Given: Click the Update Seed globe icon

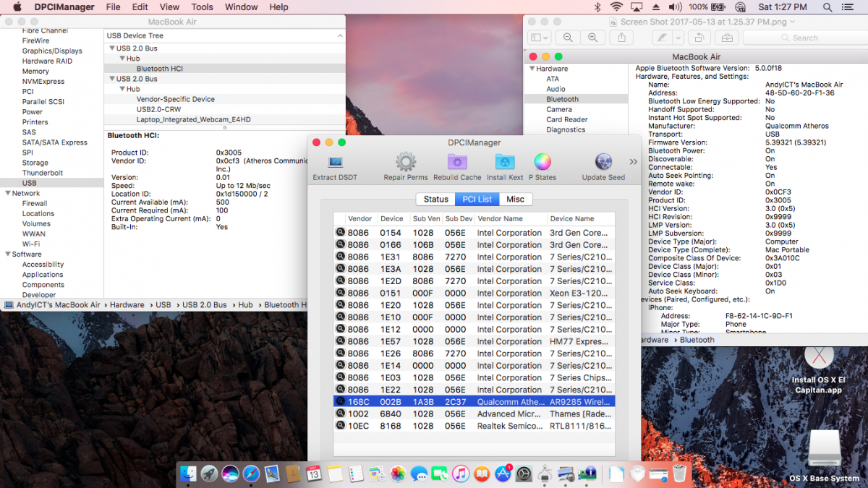Looking at the screenshot, I should (x=603, y=163).
